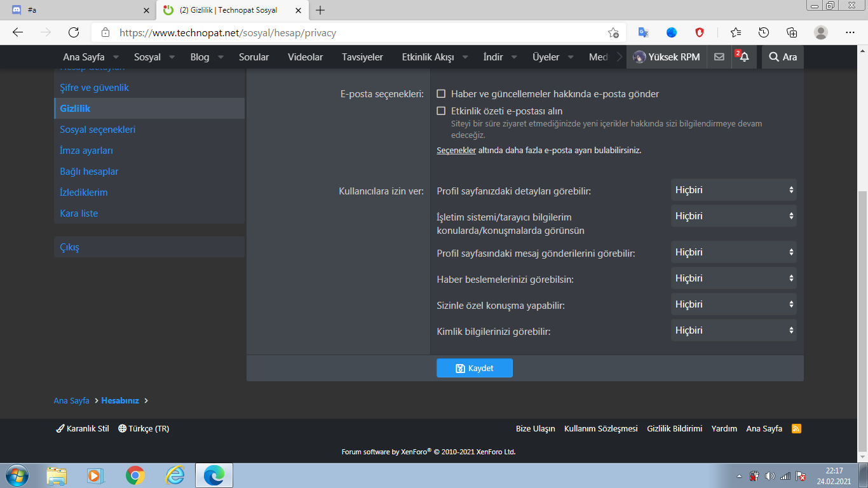Open the 'Bize Ulaşın' footer link
The height and width of the screenshot is (488, 868).
click(x=536, y=429)
